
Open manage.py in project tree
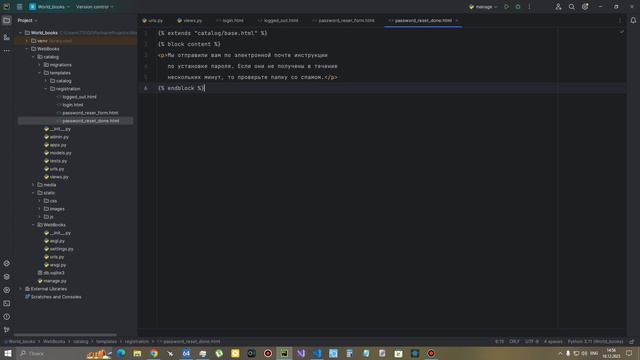[55, 281]
